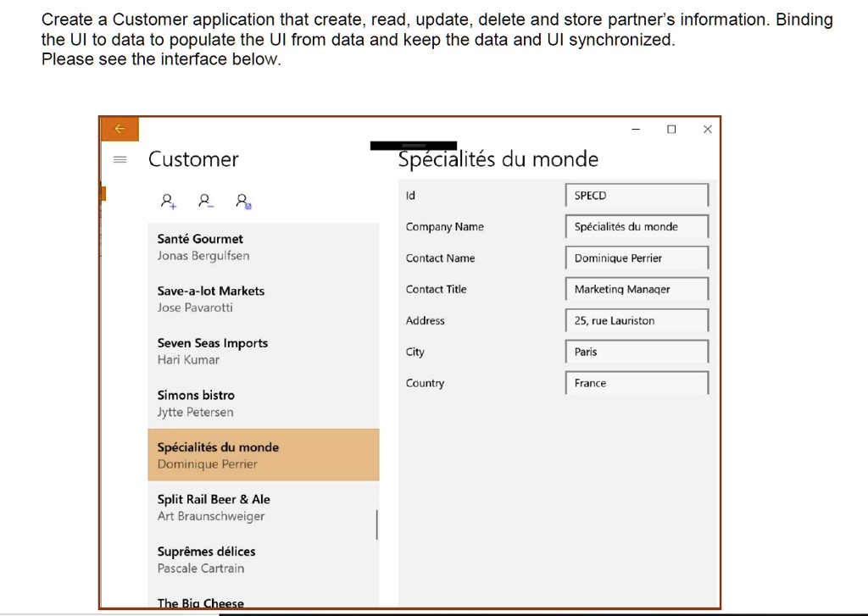
Task: Click the scrollbar beside Art Braunschweiger
Action: (376, 524)
